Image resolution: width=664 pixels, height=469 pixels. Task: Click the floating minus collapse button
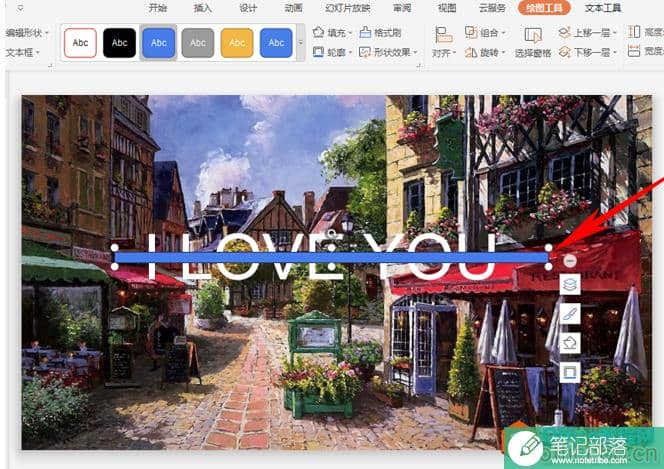point(570,261)
